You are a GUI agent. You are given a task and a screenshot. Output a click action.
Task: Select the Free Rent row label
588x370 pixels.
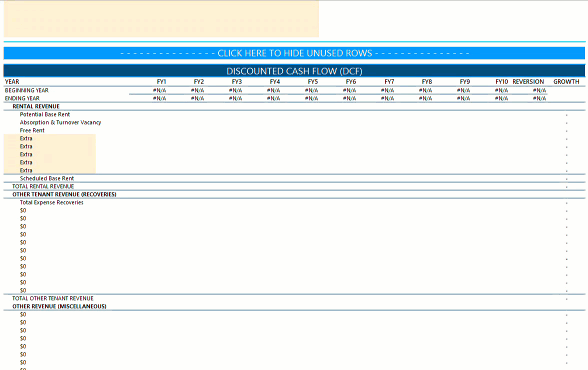[x=32, y=130]
